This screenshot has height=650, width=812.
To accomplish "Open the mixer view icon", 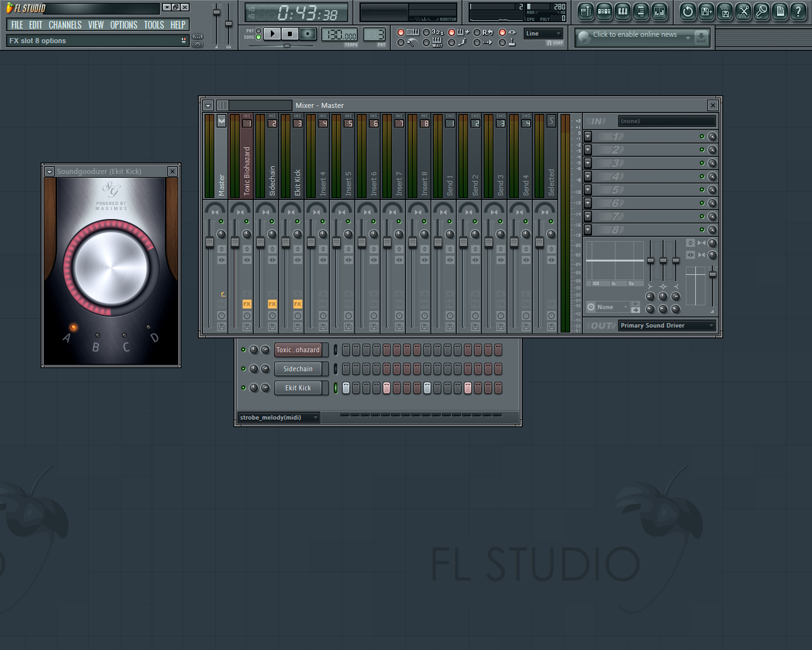I will pos(659,11).
